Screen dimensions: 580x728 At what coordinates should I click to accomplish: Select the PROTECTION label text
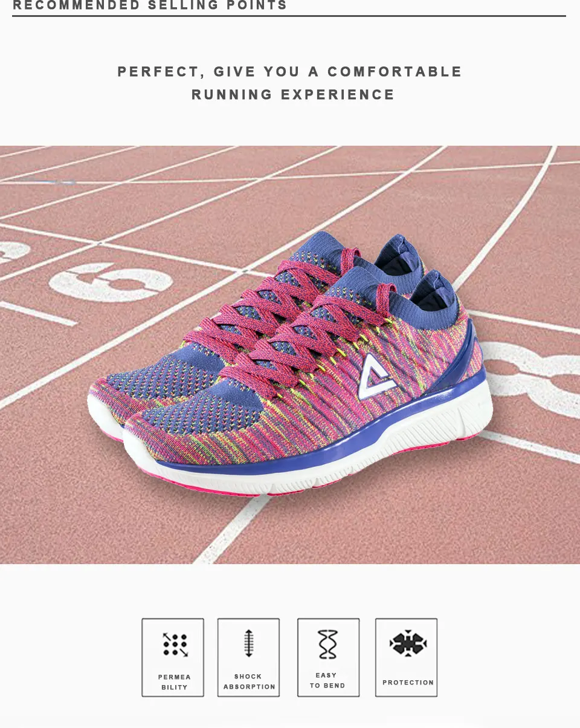[x=408, y=683]
